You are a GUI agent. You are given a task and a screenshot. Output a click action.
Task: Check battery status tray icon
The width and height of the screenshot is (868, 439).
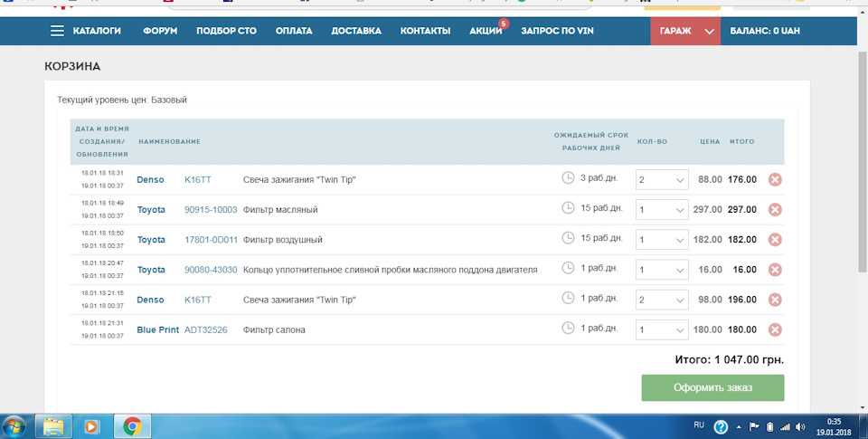[769, 427]
